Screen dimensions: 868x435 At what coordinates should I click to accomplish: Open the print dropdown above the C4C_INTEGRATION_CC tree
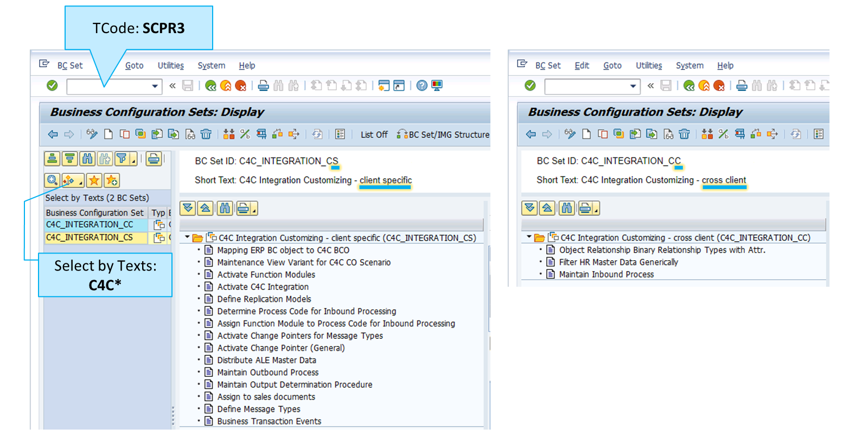[x=596, y=210]
